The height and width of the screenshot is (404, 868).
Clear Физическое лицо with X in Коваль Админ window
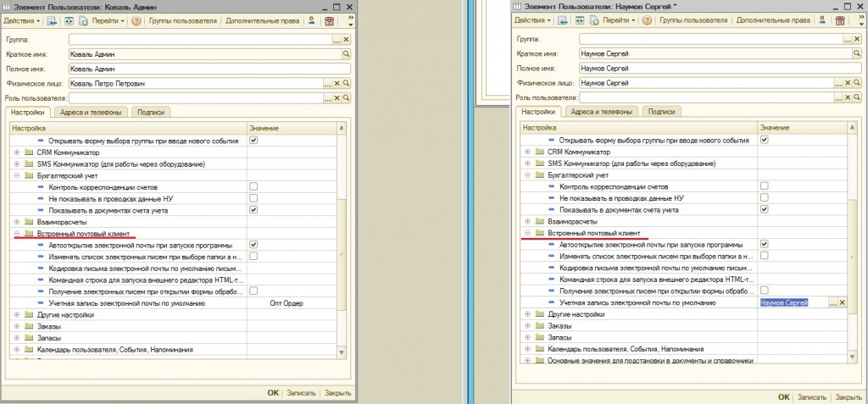pyautogui.click(x=337, y=83)
